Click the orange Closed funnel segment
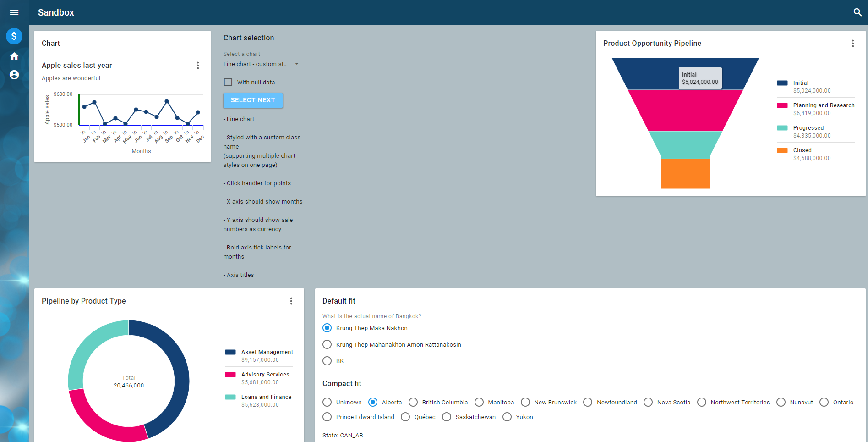Screen dimensions: 868x442 (x=685, y=174)
